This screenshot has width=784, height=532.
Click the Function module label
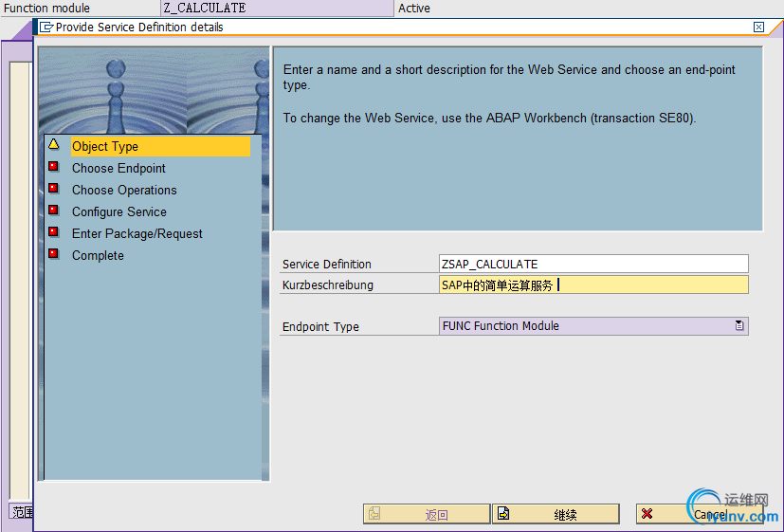tap(46, 8)
